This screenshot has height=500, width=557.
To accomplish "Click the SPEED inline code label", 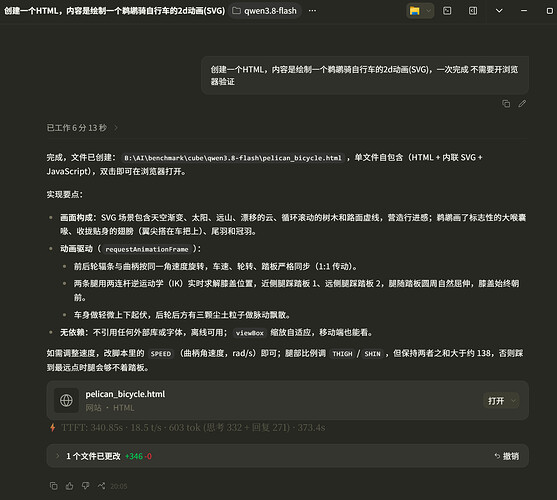I will [161, 354].
